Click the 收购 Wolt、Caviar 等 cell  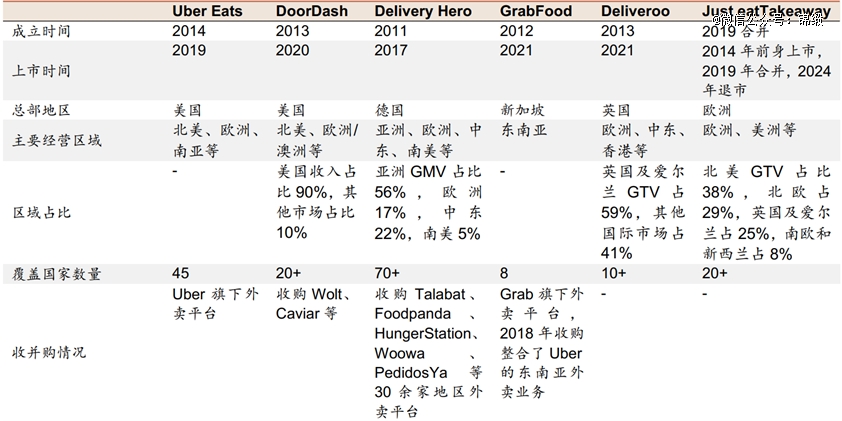313,303
